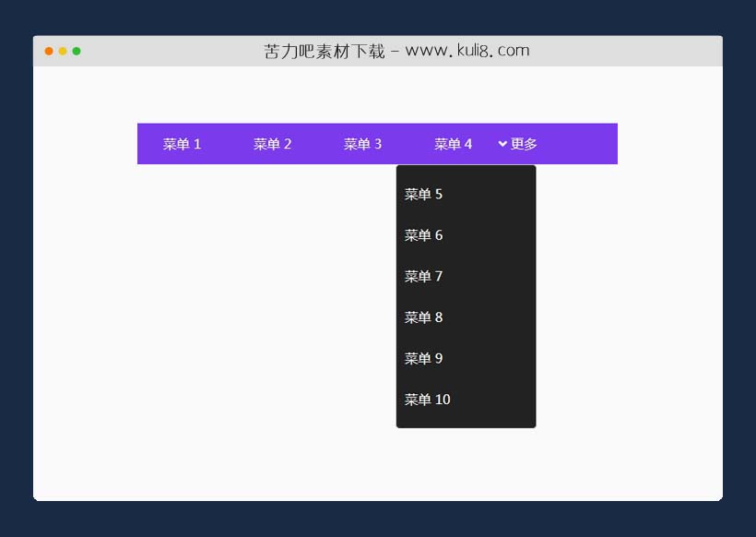This screenshot has height=537, width=756.
Task: Select 菜单 6 in the dark dropdown
Action: 423,235
